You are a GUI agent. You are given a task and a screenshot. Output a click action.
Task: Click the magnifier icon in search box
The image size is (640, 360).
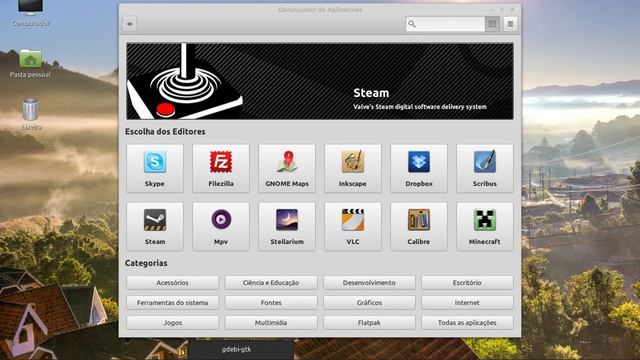(x=412, y=24)
